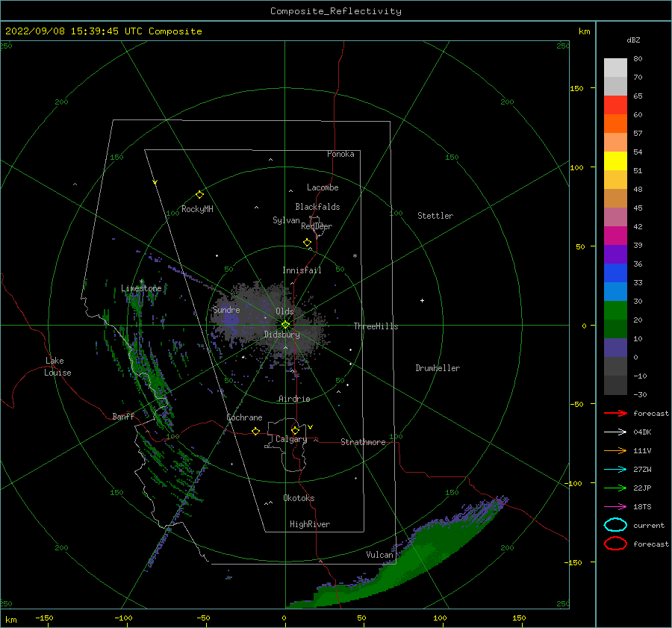Image resolution: width=672 pixels, height=628 pixels.
Task: Click the cyan 27ZW arrow legend icon
Action: coord(615,470)
